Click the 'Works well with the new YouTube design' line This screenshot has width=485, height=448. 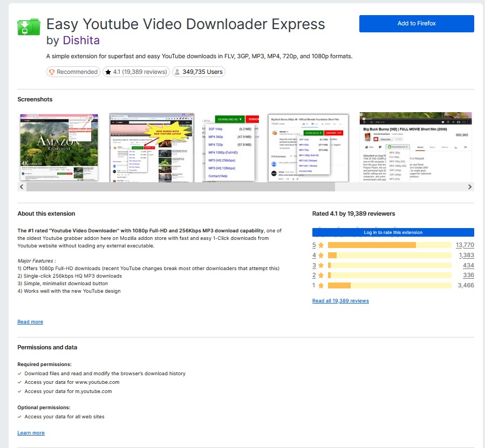pos(69,291)
